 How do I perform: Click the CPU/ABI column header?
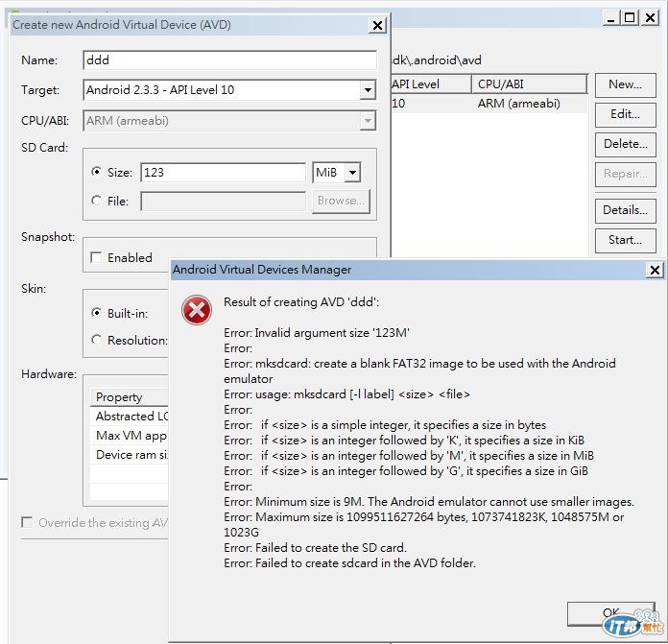530,84
